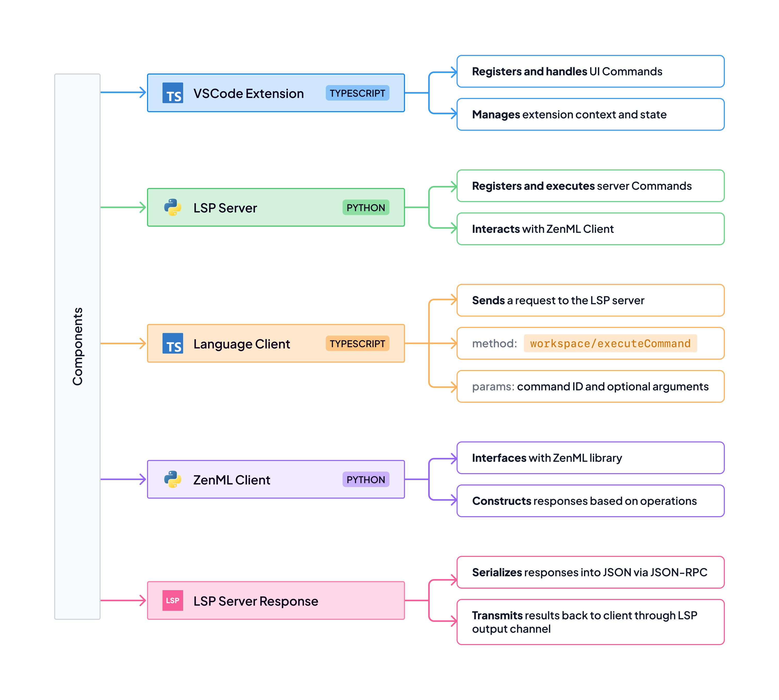Click the 'Interacts with ZenML Client' box
Image resolution: width=779 pixels, height=700 pixels.
click(590, 229)
